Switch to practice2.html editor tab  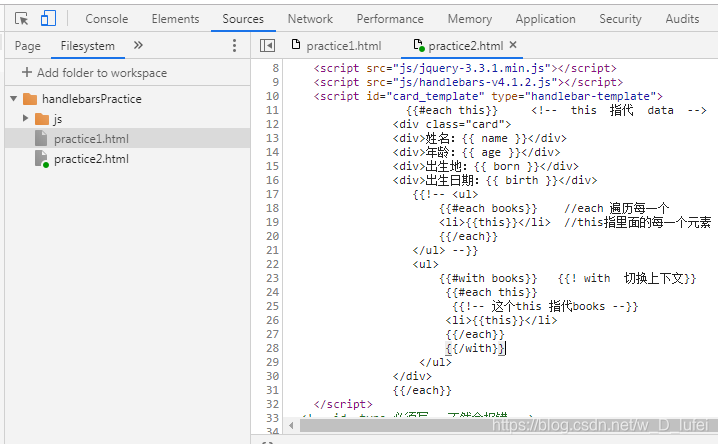[x=466, y=46]
